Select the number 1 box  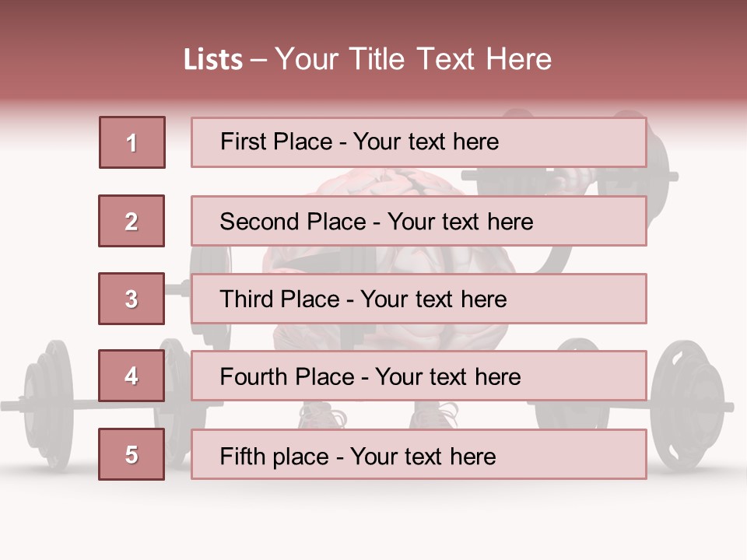click(x=132, y=142)
